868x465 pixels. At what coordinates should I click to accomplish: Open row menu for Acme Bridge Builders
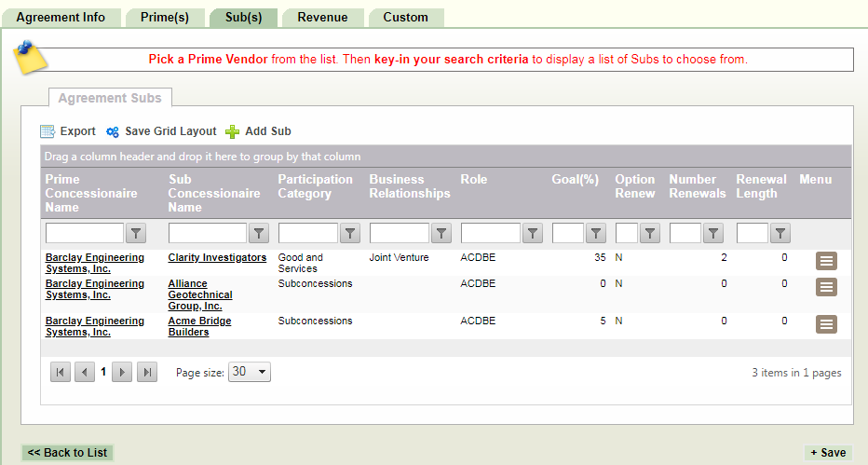(826, 324)
